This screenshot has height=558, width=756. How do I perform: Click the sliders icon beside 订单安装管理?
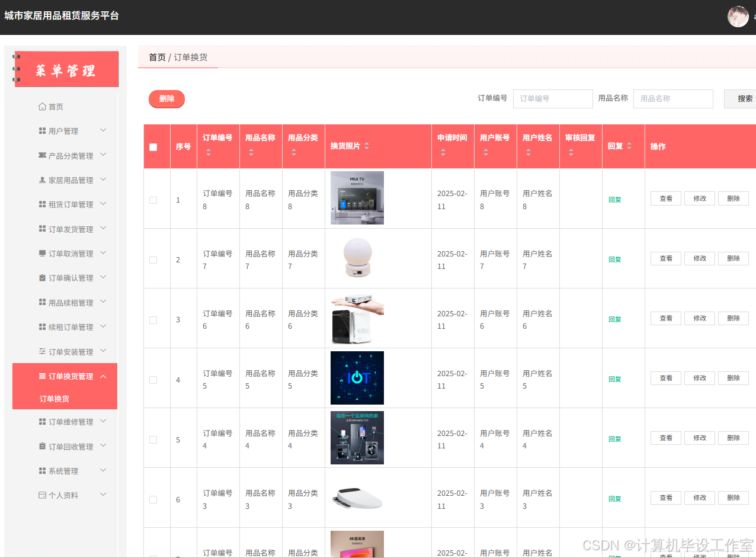click(42, 351)
